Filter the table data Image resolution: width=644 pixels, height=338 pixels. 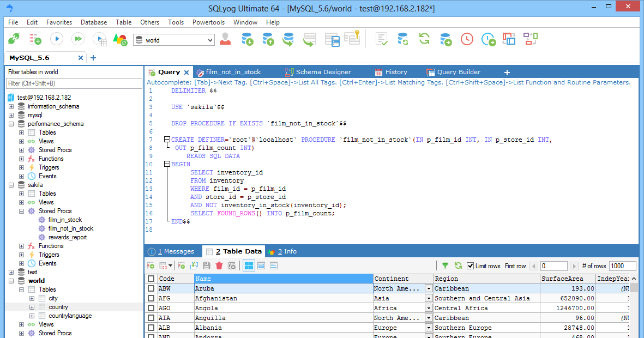click(x=445, y=265)
